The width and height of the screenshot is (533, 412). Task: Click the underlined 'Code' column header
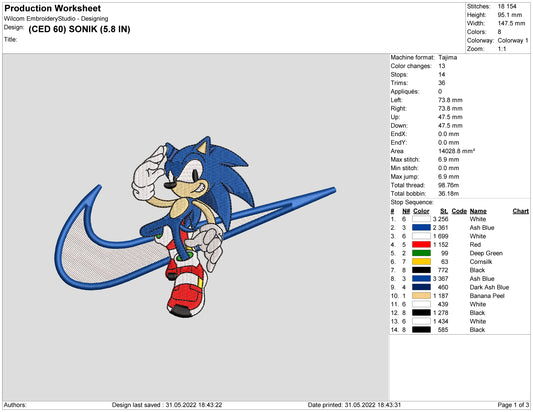point(459,211)
